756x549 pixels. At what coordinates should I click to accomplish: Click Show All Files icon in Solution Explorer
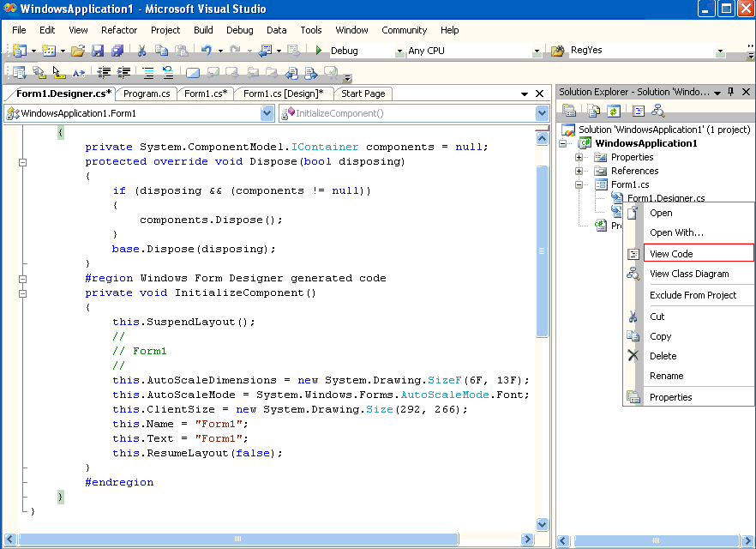pos(593,111)
